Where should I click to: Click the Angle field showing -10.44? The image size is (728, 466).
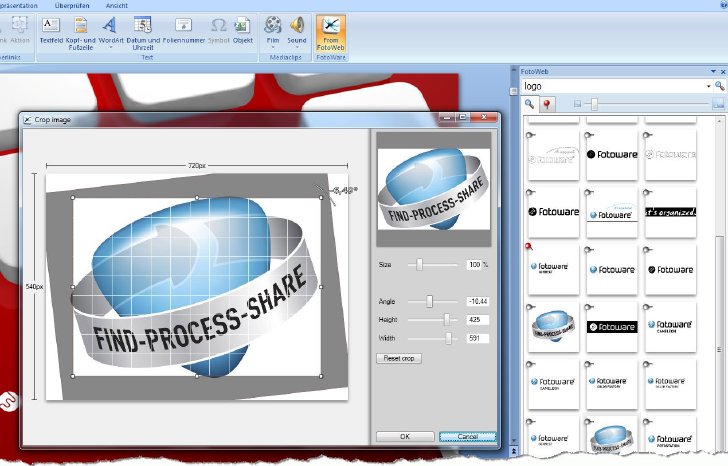click(x=478, y=302)
